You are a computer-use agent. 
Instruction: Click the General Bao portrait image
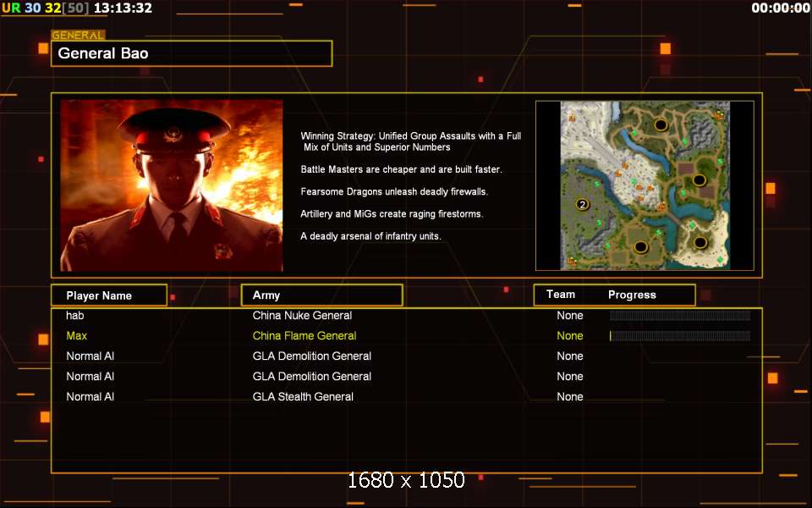172,185
